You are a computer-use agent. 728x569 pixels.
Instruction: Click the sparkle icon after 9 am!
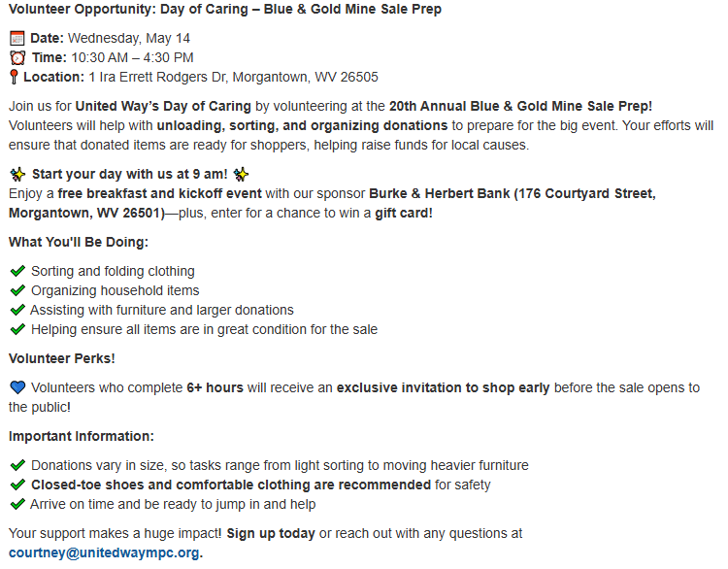point(241,175)
